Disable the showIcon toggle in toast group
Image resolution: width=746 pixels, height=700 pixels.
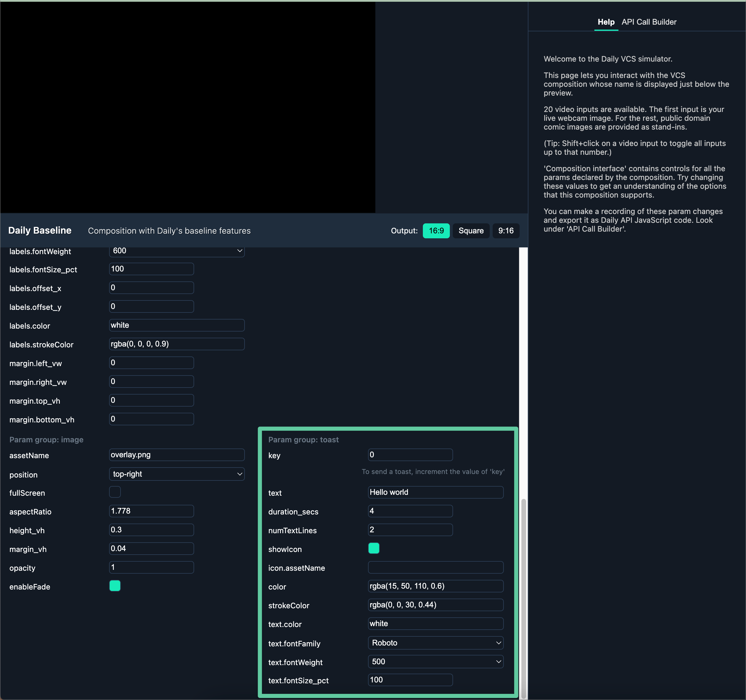click(x=374, y=548)
